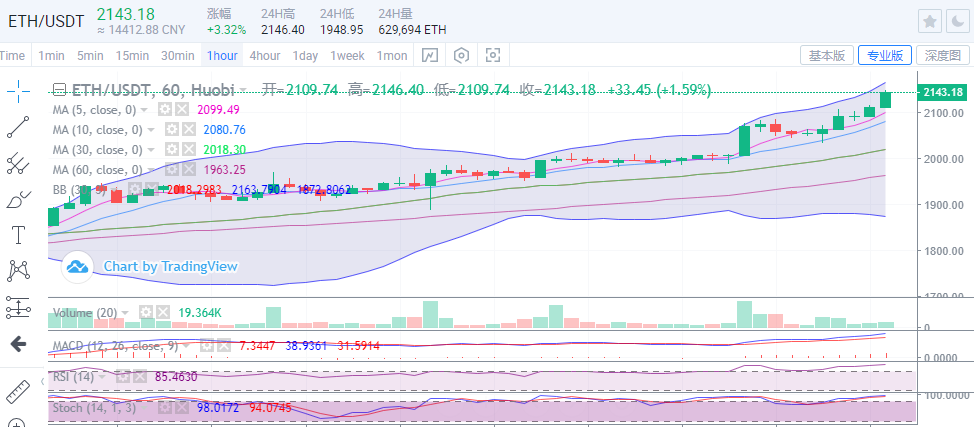Switch to 专业版 professional view
This screenshot has width=974, height=427.
pyautogui.click(x=885, y=55)
